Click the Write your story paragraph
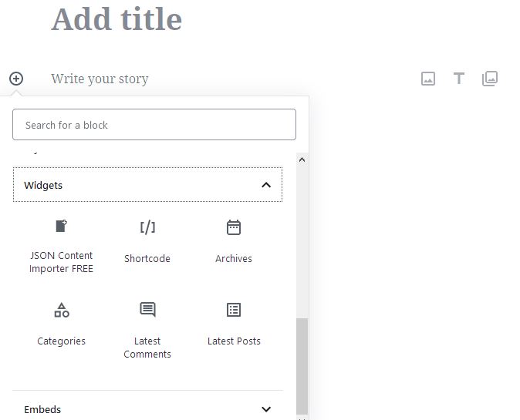Image resolution: width=520 pixels, height=420 pixels. coord(100,79)
